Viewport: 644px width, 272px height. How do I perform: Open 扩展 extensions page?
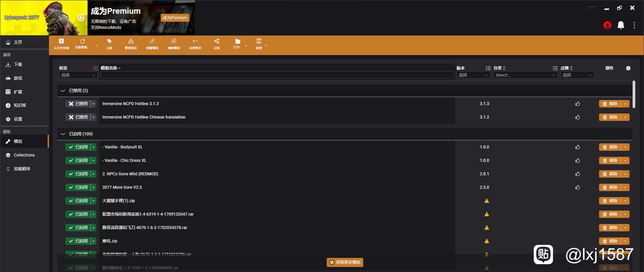click(x=24, y=92)
